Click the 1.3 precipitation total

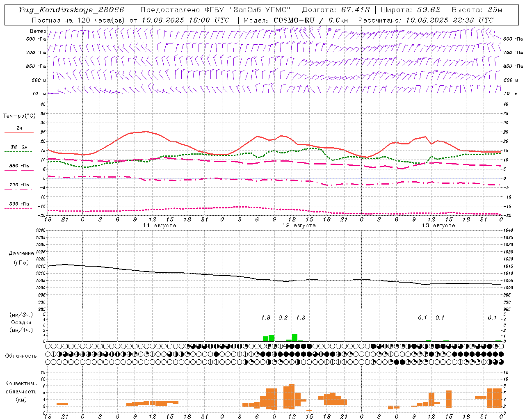pyautogui.click(x=301, y=318)
